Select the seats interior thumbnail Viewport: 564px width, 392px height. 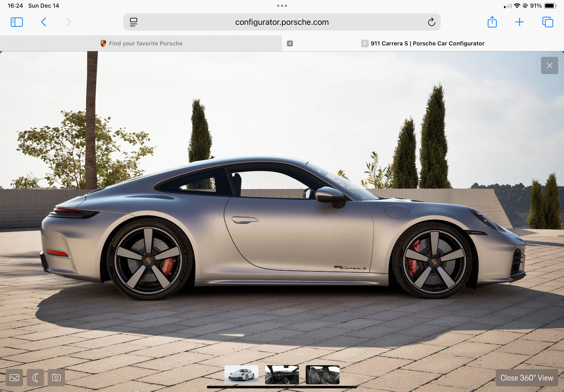coord(322,375)
